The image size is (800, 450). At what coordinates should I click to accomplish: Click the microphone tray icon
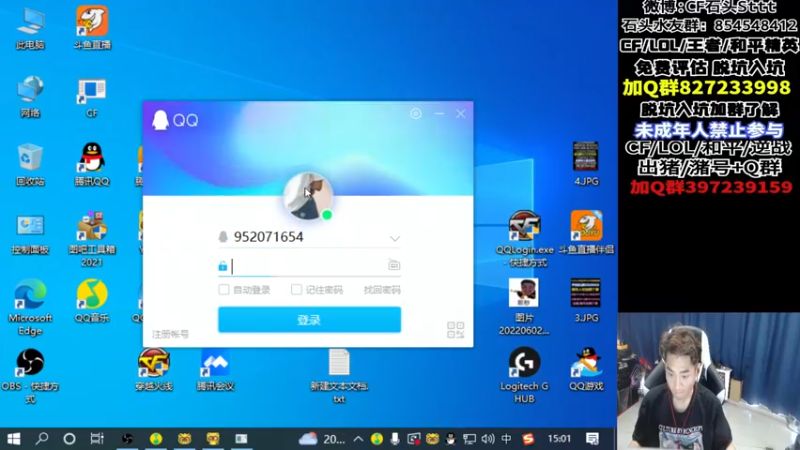[395, 439]
